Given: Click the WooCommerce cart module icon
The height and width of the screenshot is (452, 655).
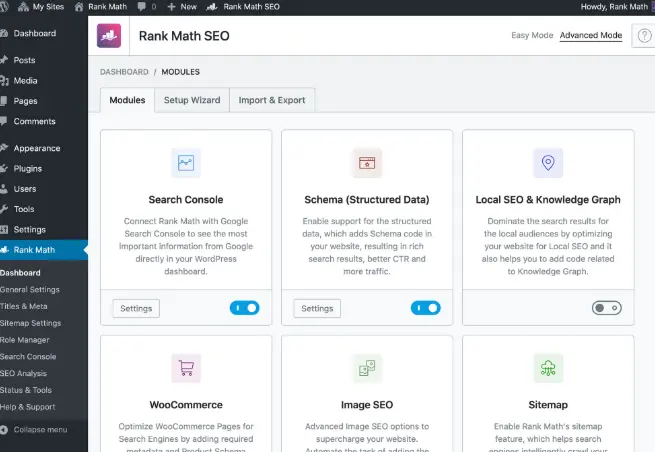Looking at the screenshot, I should [x=186, y=368].
